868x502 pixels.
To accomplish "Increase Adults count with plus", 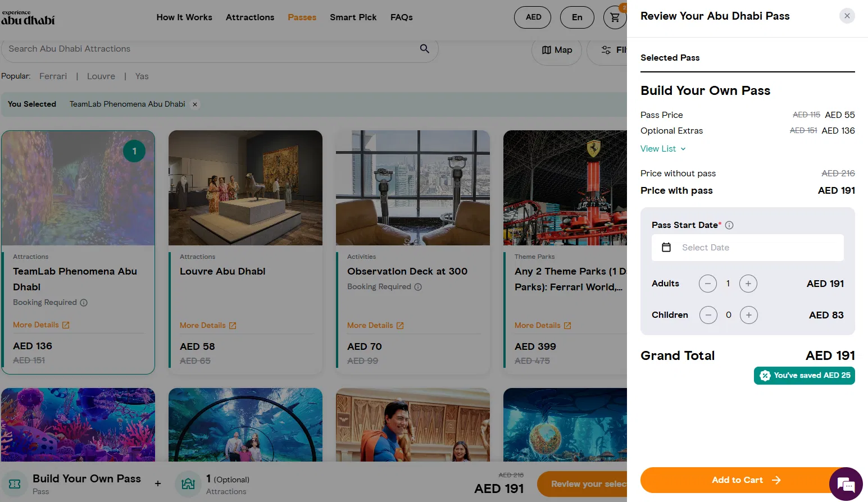I will [x=748, y=284].
